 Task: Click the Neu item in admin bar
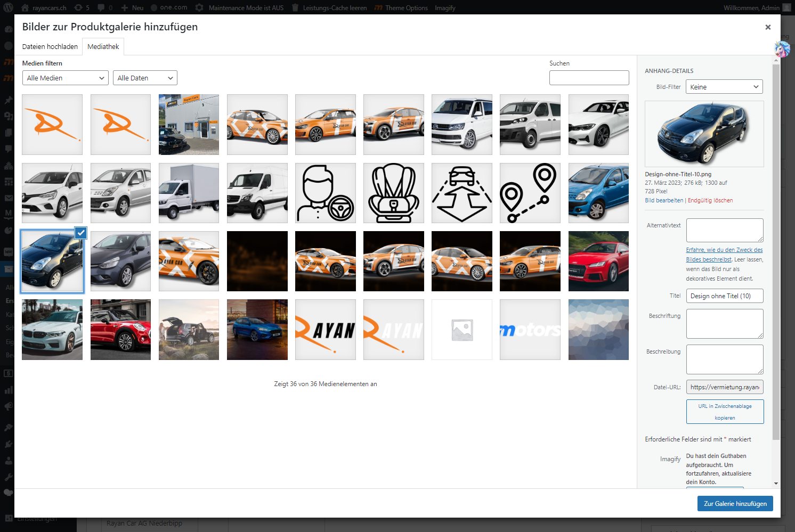pos(132,7)
